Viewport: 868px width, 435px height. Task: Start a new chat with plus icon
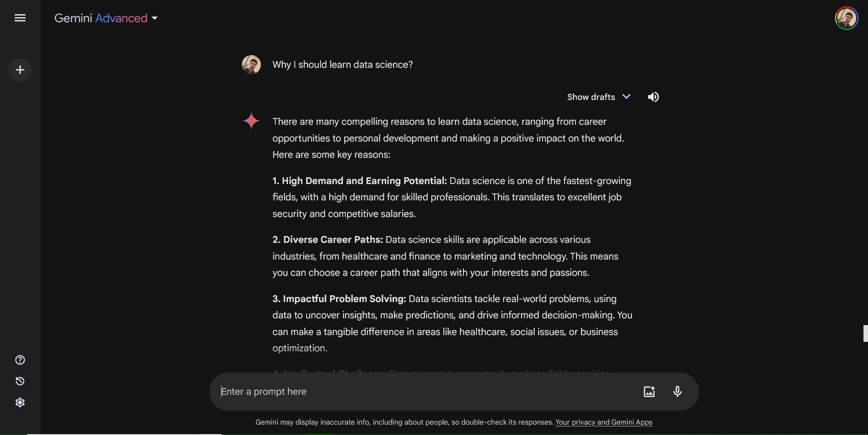(x=20, y=70)
